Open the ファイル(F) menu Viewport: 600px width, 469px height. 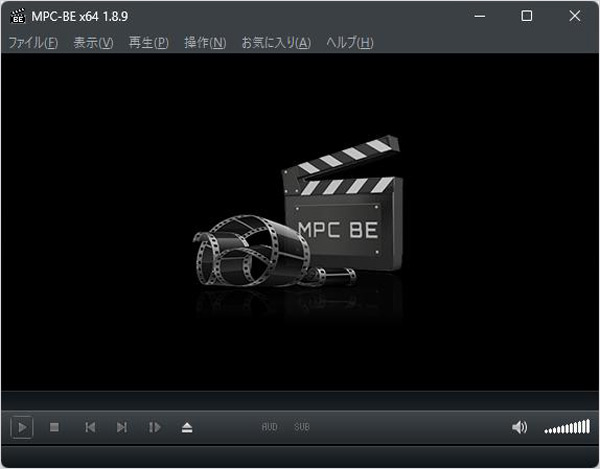[33, 42]
